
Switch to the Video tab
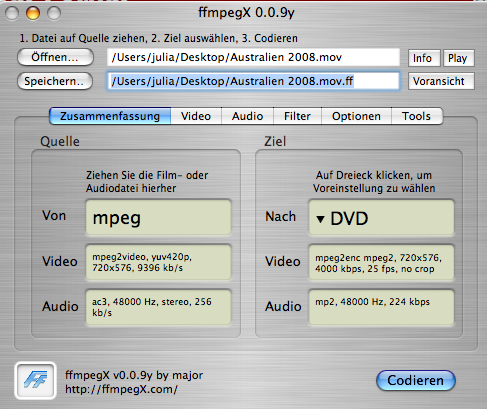coord(196,116)
